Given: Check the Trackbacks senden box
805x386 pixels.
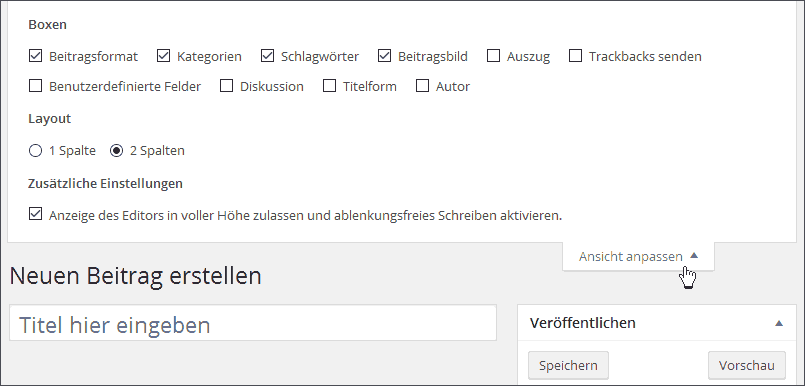Looking at the screenshot, I should (x=576, y=56).
